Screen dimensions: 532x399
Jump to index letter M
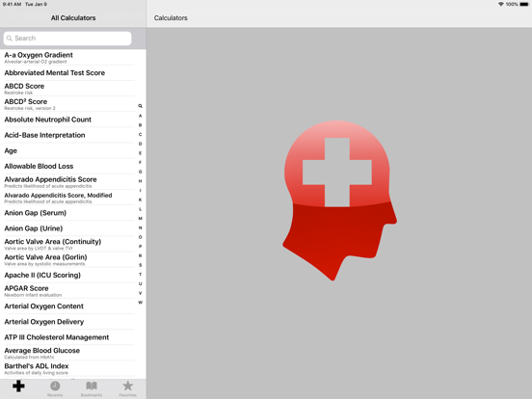[x=140, y=219]
